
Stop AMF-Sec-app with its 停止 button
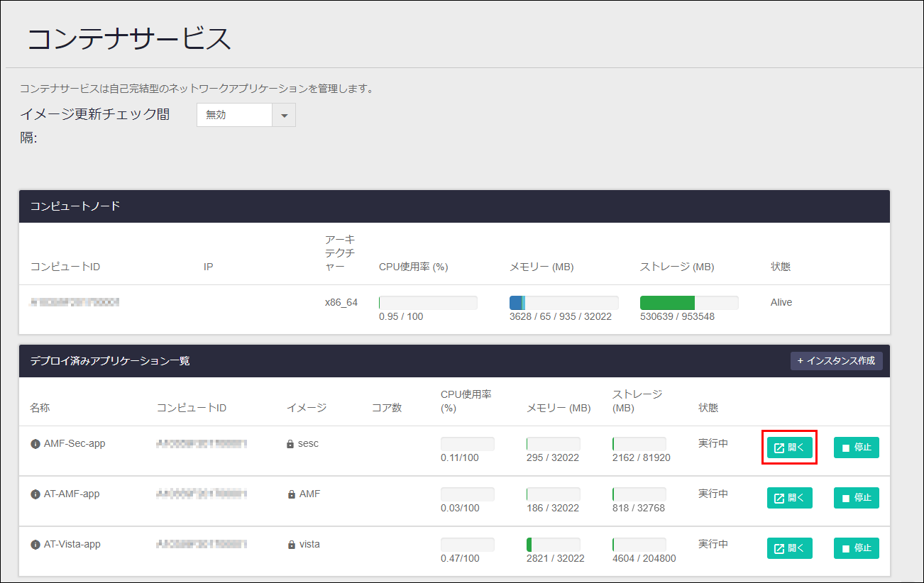click(856, 447)
